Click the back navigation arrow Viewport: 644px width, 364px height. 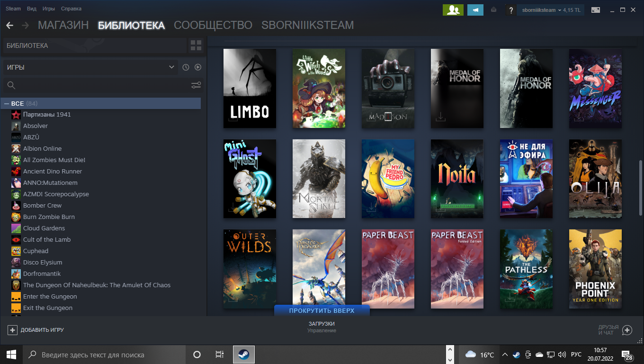click(x=9, y=26)
